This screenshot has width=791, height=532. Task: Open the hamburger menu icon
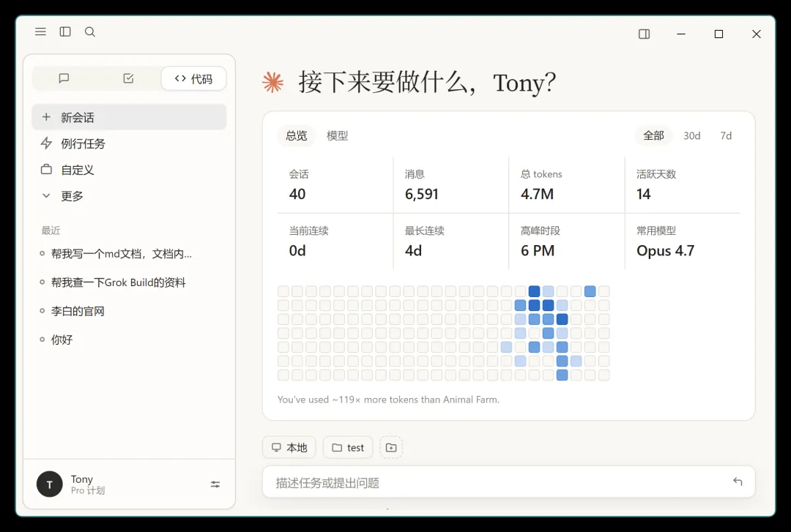(x=40, y=31)
